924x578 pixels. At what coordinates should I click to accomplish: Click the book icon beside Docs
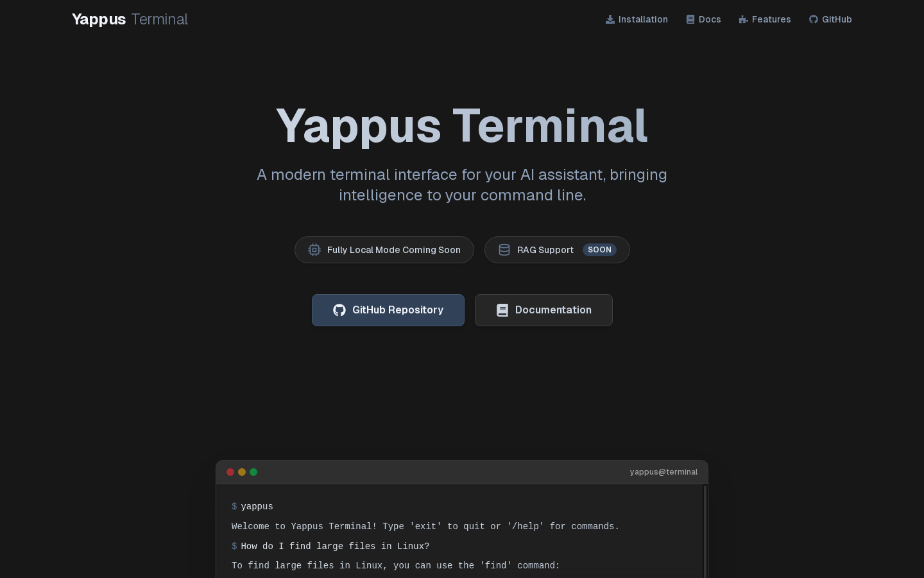click(690, 19)
